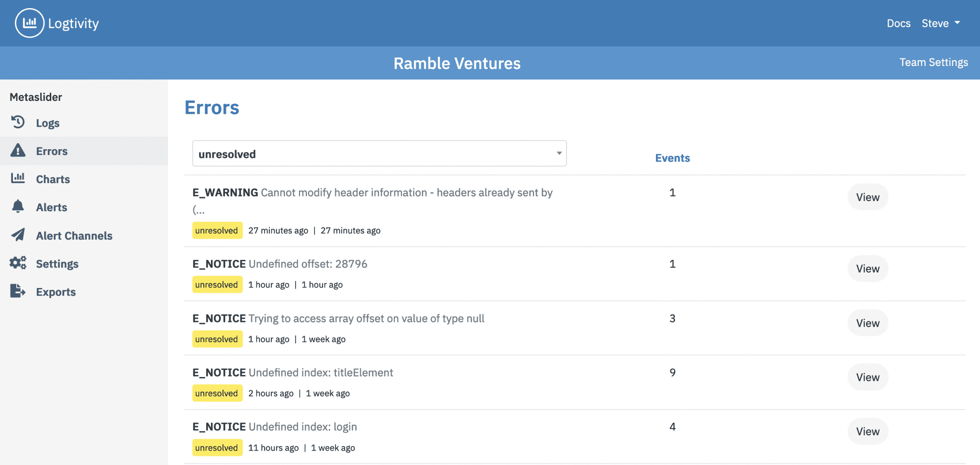Open Logs via history clock icon
This screenshot has height=465, width=980.
18,122
